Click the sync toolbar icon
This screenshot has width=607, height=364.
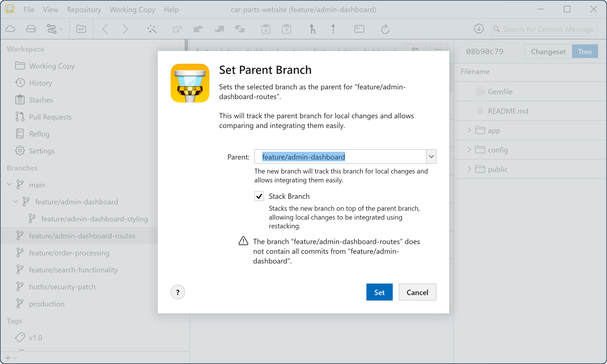coord(239,29)
